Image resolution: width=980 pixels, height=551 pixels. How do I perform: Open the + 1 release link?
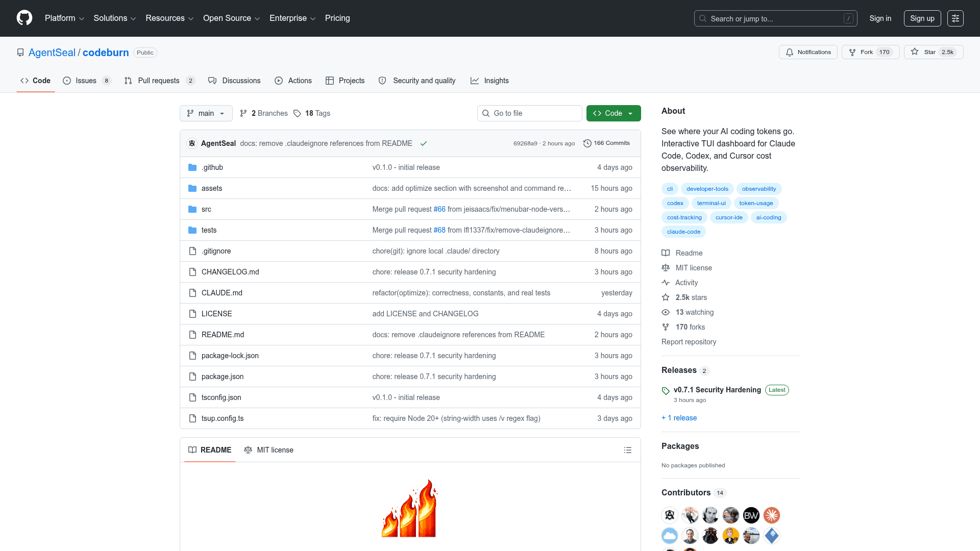click(x=679, y=418)
